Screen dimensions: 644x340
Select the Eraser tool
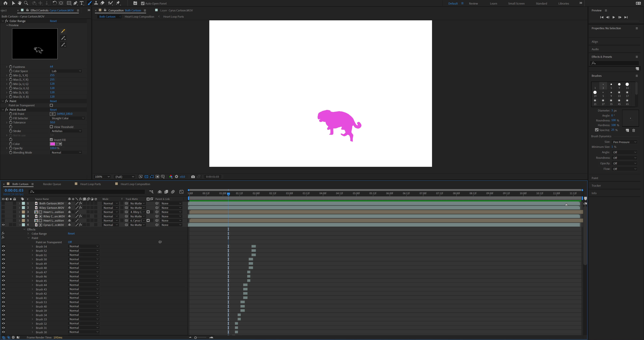click(x=102, y=3)
